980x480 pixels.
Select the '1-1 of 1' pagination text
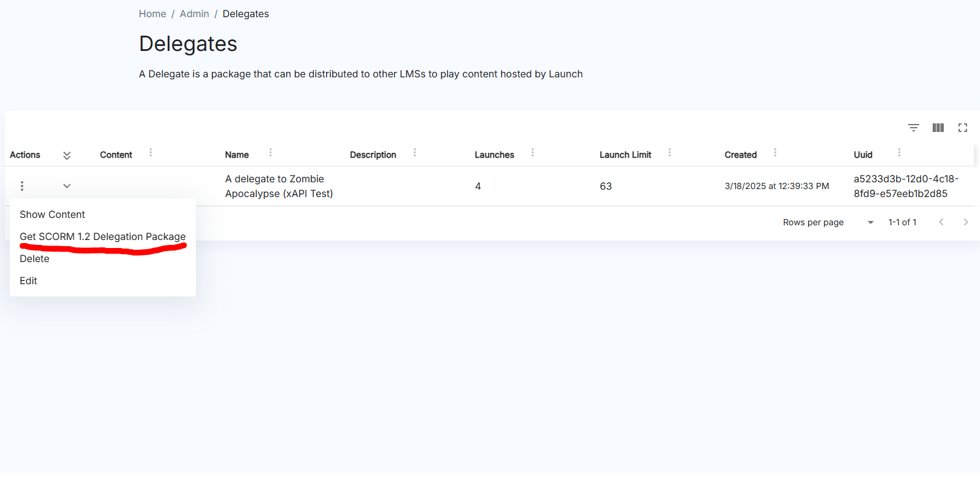902,222
